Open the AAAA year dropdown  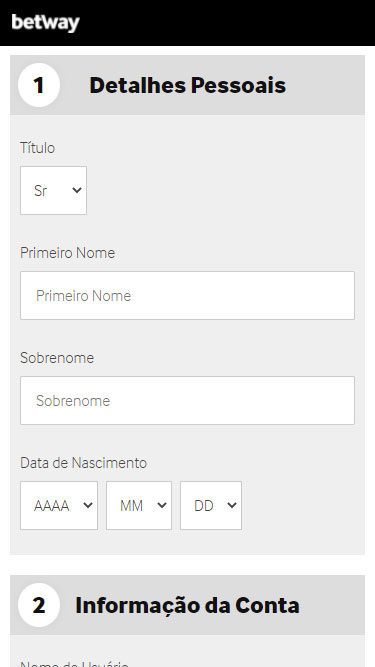[x=59, y=505]
